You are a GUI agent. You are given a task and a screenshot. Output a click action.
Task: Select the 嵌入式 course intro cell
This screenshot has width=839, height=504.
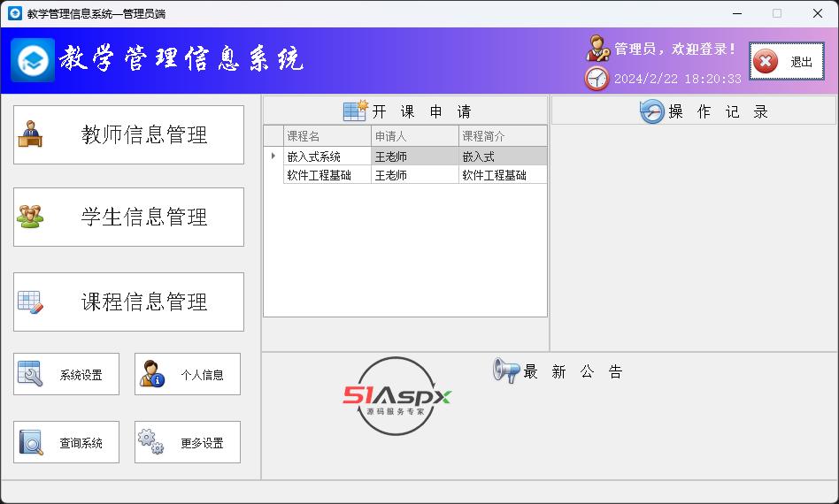[x=503, y=157]
